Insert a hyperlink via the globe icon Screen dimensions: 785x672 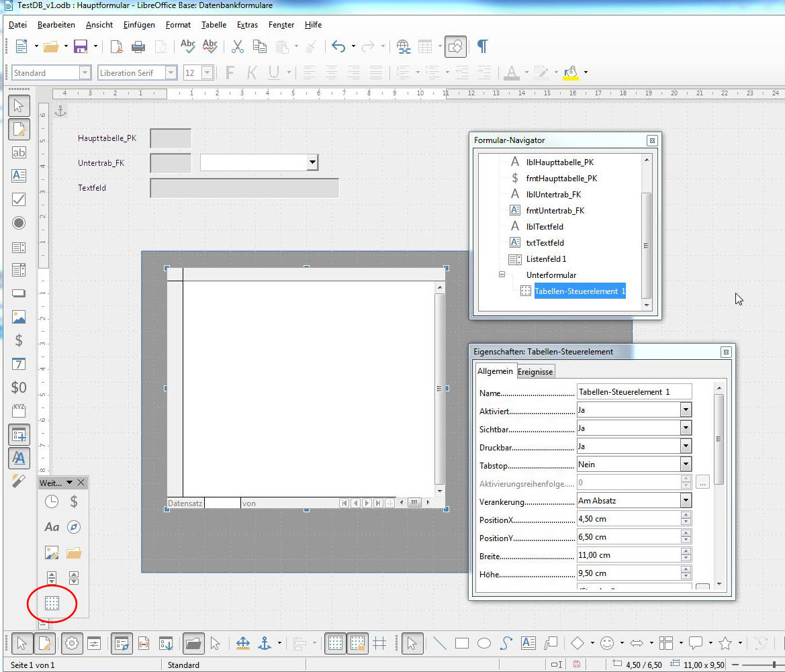pos(403,46)
